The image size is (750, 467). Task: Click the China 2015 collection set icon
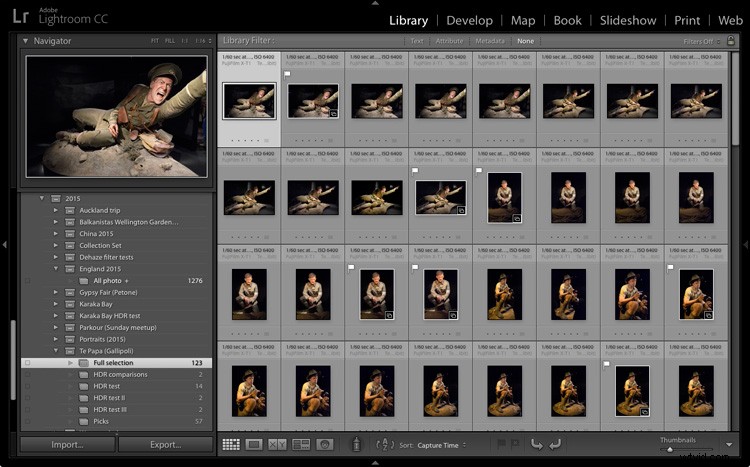point(70,234)
